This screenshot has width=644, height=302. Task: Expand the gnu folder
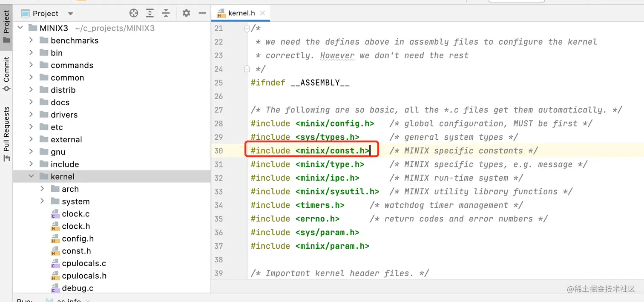coord(31,152)
